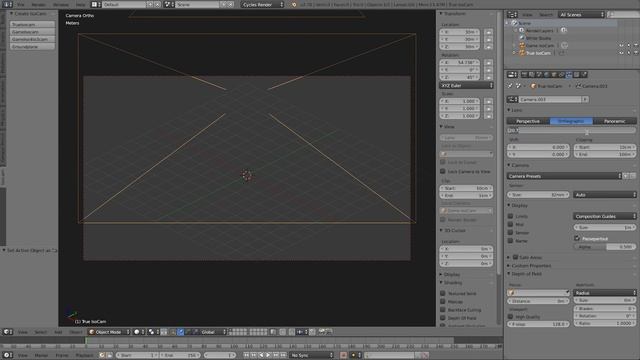The height and width of the screenshot is (360, 640).
Task: Enable the Matcap shading checkbox
Action: click(442, 301)
